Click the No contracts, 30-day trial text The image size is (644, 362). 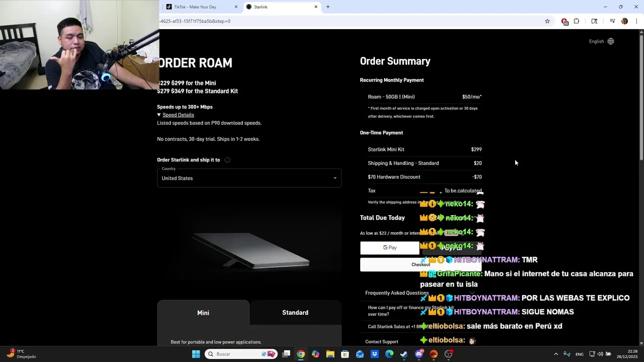coord(208,139)
